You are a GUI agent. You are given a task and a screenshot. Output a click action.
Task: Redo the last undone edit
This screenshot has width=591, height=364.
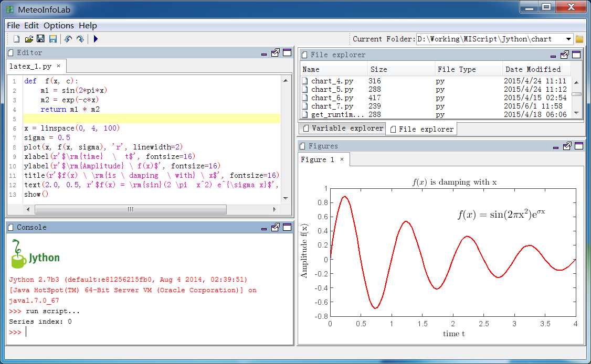(x=80, y=39)
